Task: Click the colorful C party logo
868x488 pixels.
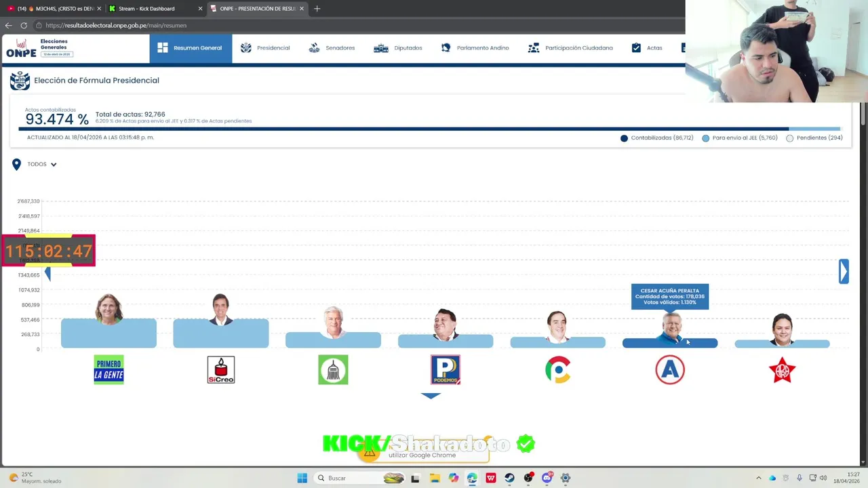Action: click(557, 370)
